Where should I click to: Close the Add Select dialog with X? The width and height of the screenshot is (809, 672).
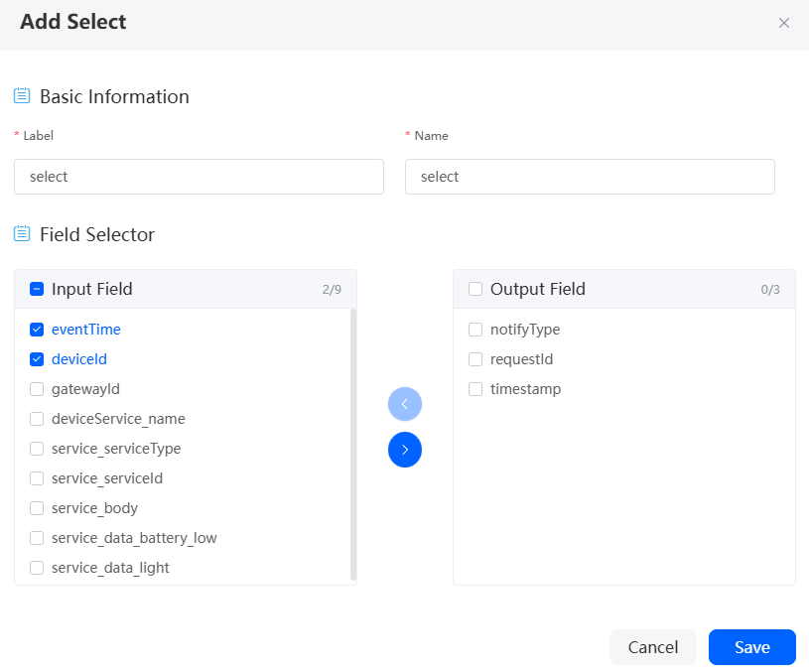(x=784, y=23)
